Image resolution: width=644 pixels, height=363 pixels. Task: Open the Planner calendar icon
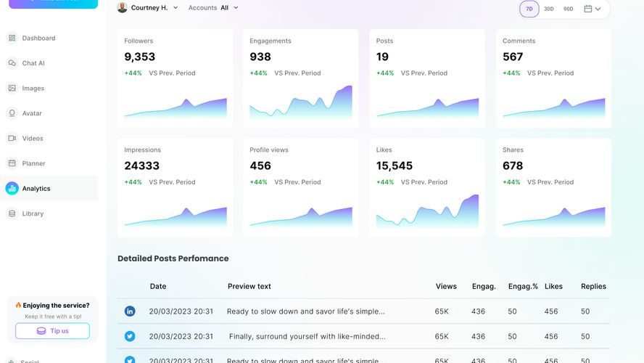click(12, 163)
